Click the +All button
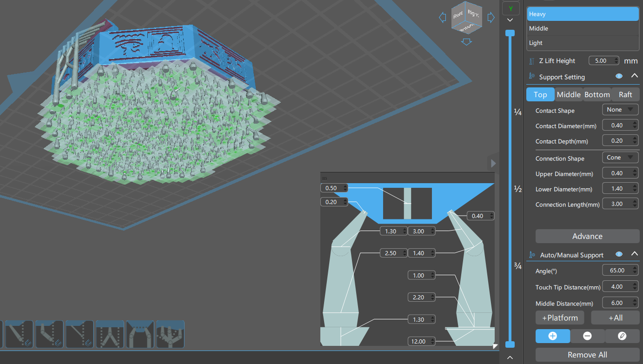This screenshot has height=364, width=643. pyautogui.click(x=615, y=318)
